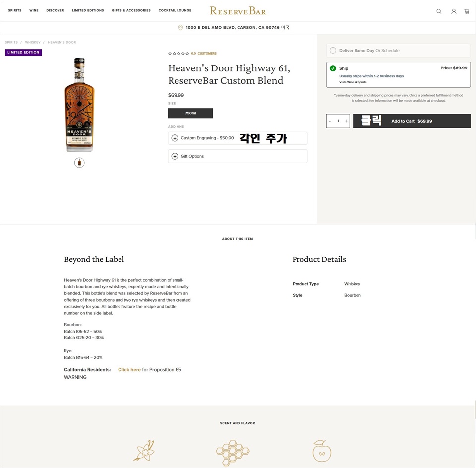
Task: Click Batch B15-64 = 20% line
Action: [x=83, y=358]
